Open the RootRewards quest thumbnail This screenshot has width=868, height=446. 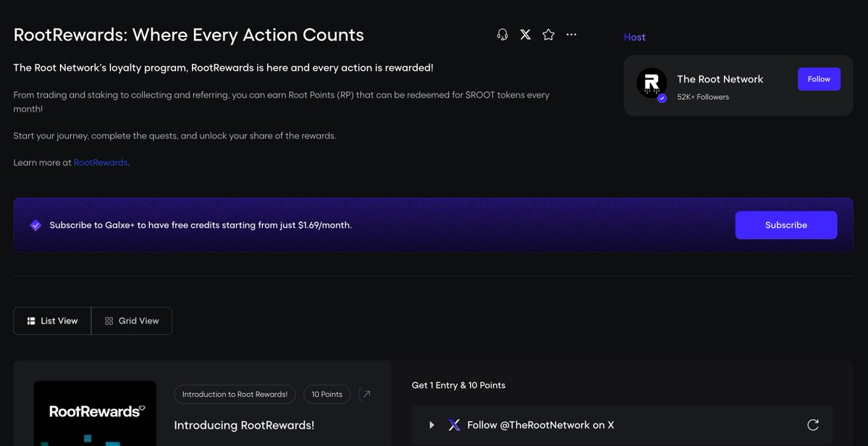(96, 413)
